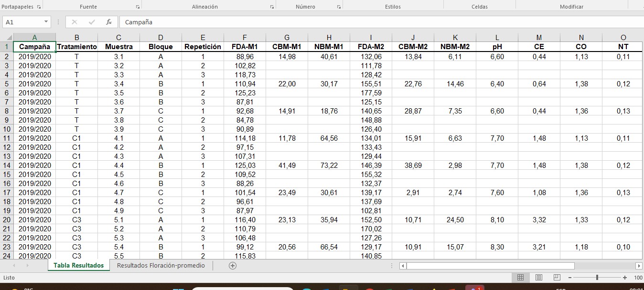
Task: Switch to Page Layout view icon
Action: 538,278
